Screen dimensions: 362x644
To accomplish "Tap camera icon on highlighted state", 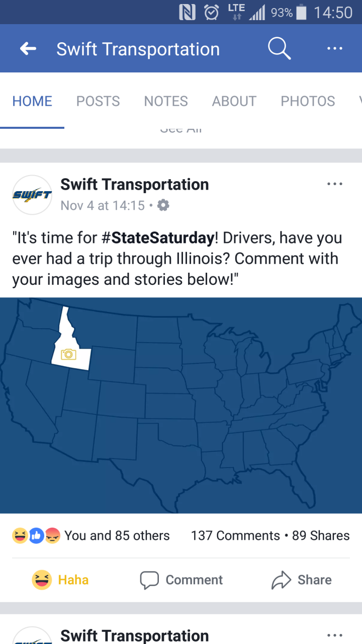I will click(x=68, y=354).
